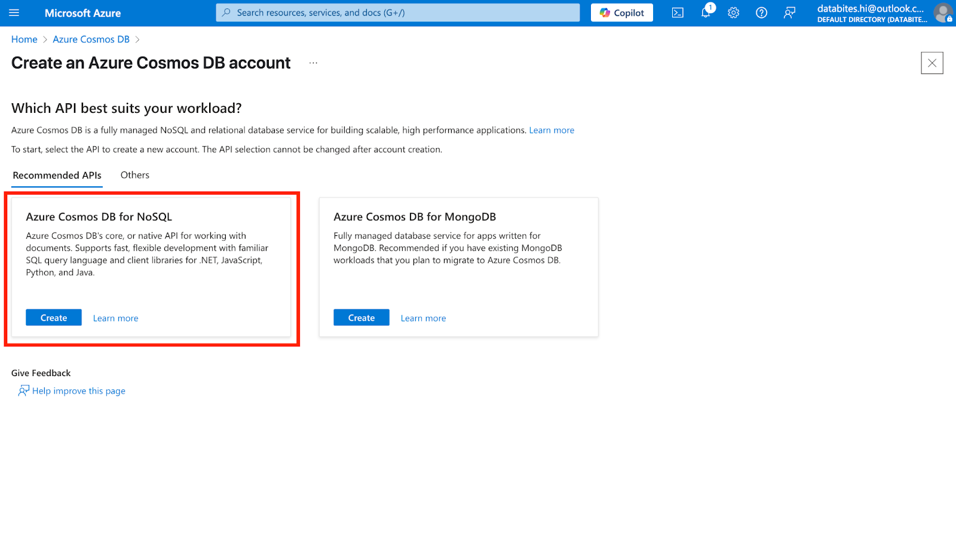
Task: Click the databites.hi@outlook.c... account name
Action: coord(870,8)
